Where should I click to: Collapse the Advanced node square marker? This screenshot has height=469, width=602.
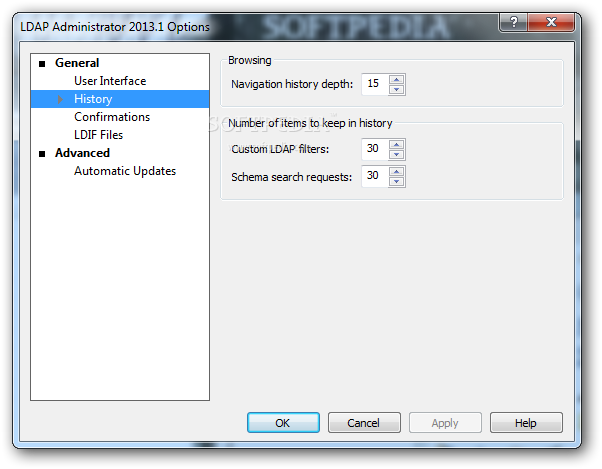[42, 154]
